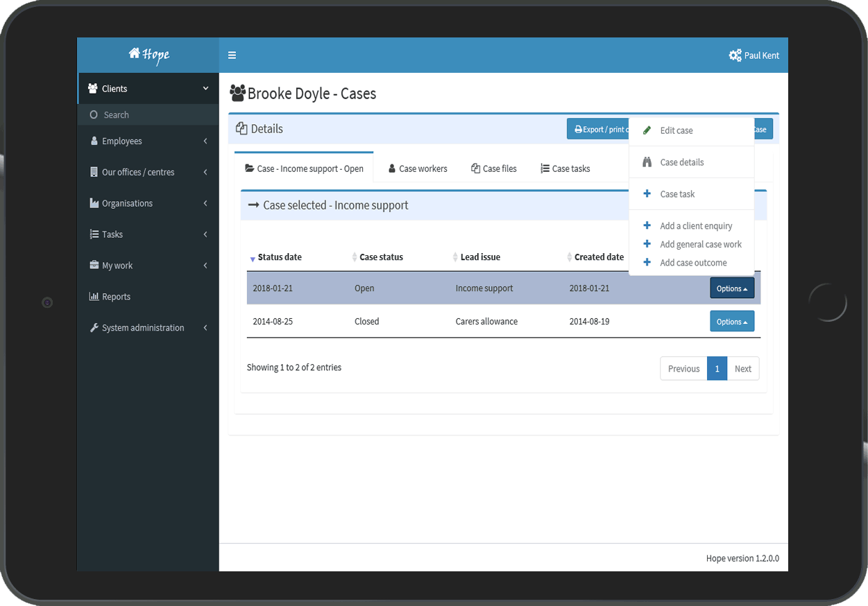Open the Case files tab
Viewport: 868px width, 606px height.
[x=493, y=168]
